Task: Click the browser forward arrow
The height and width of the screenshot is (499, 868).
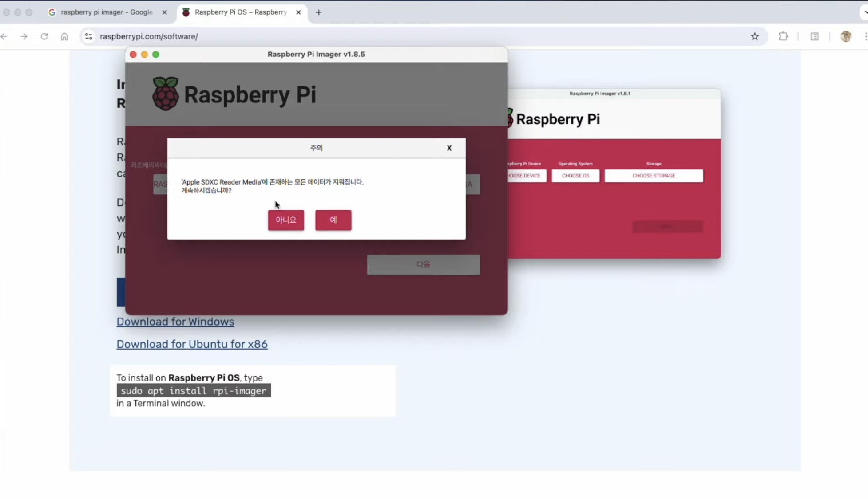Action: (24, 36)
